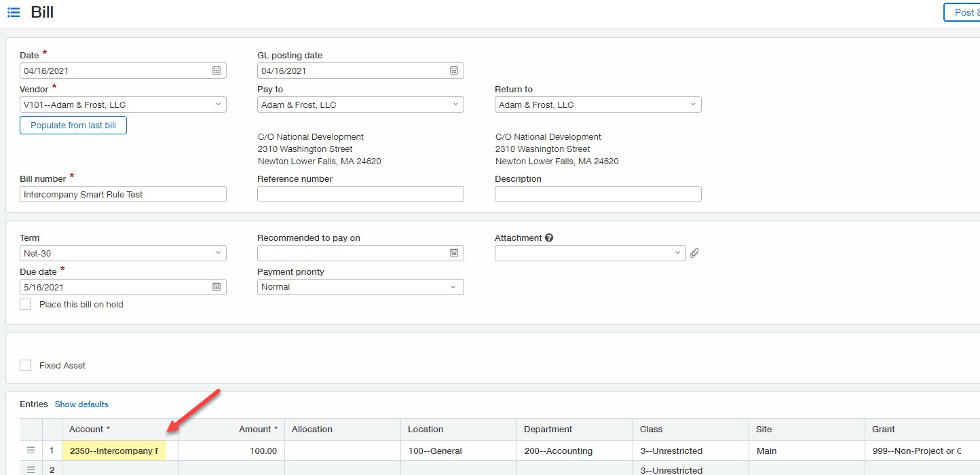This screenshot has width=980, height=475.
Task: Click the Due date calendar icon
Action: point(216,287)
